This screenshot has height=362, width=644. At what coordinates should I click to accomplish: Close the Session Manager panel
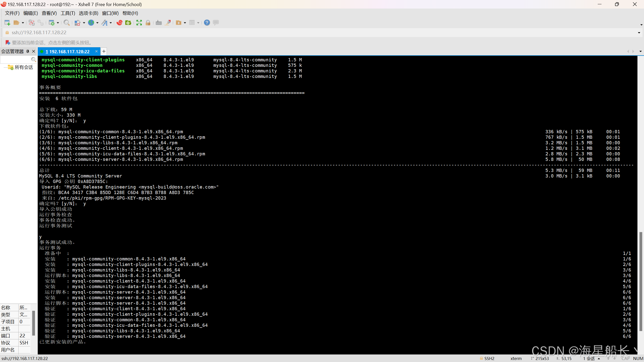click(33, 51)
